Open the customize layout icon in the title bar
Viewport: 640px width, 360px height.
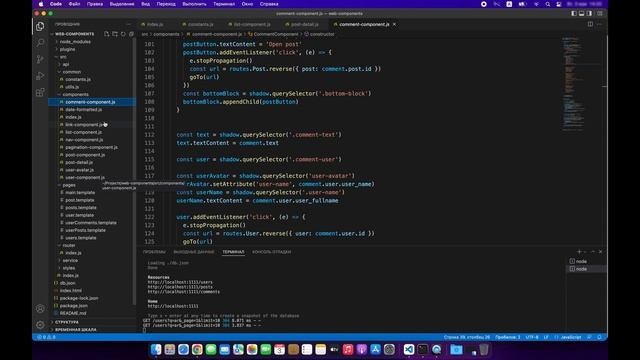coord(600,13)
